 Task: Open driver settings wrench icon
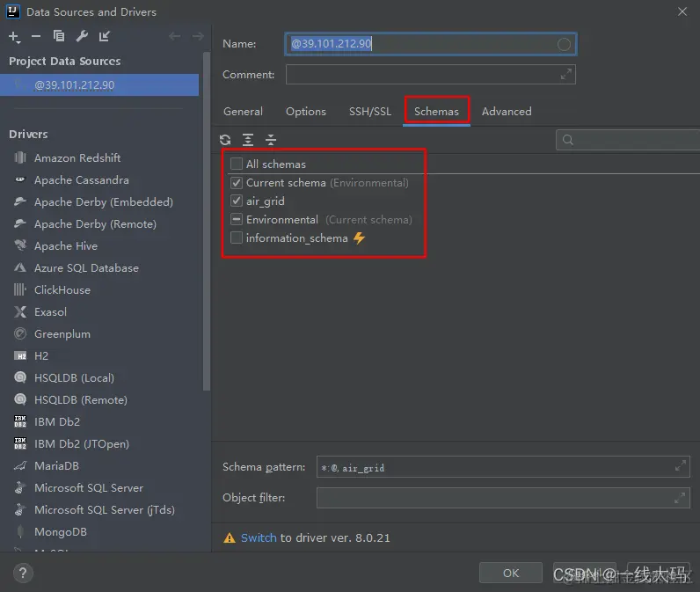click(82, 36)
